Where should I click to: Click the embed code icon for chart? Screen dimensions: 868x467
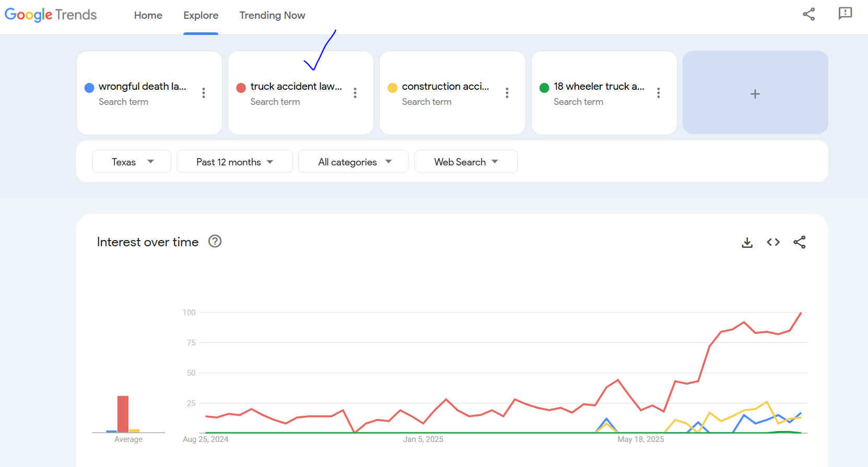pyautogui.click(x=773, y=242)
